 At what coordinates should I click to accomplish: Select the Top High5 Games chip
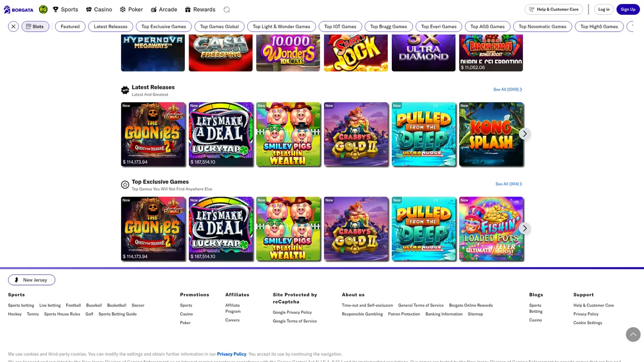[599, 26]
